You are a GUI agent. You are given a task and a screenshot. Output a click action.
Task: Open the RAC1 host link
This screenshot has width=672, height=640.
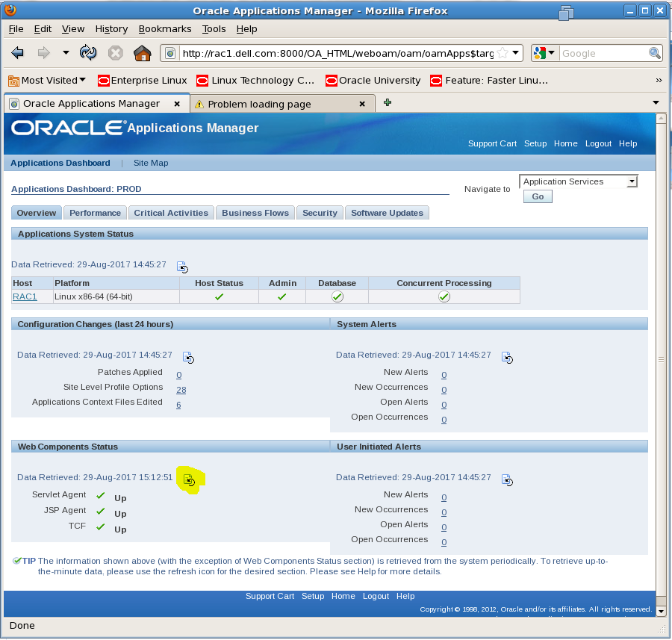tap(25, 296)
